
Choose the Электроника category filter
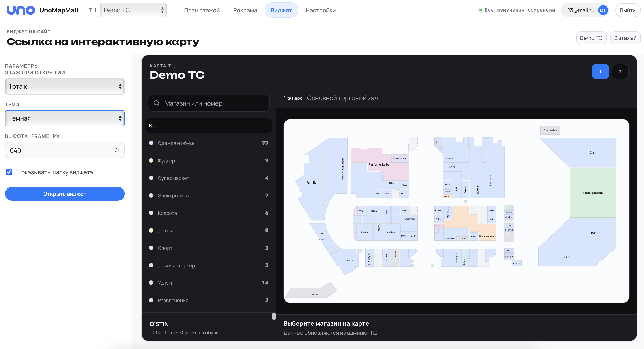point(209,196)
